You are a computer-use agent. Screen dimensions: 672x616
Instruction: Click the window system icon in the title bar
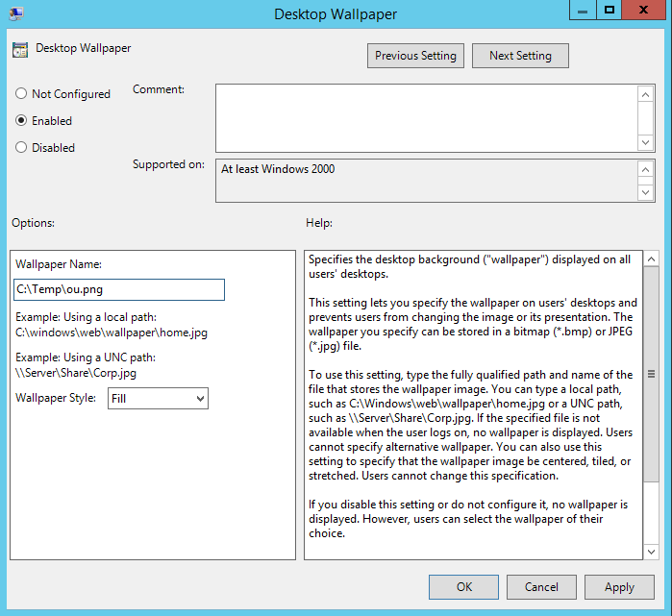click(x=16, y=13)
